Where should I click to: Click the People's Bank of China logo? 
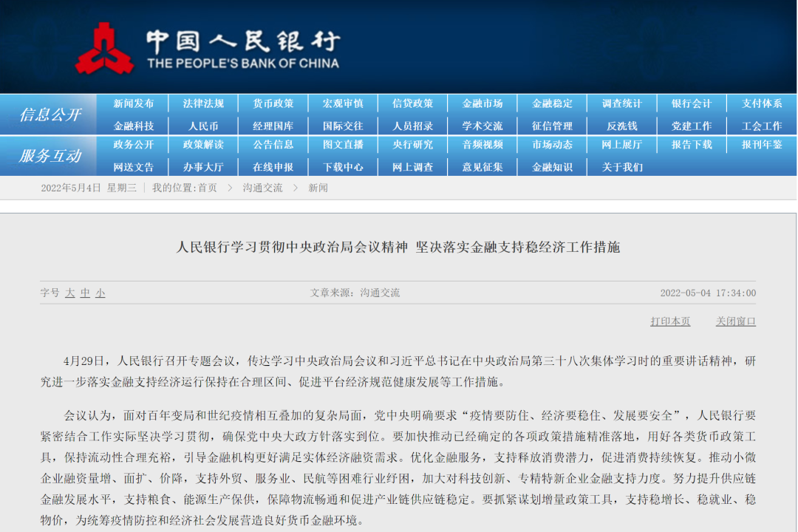(104, 49)
